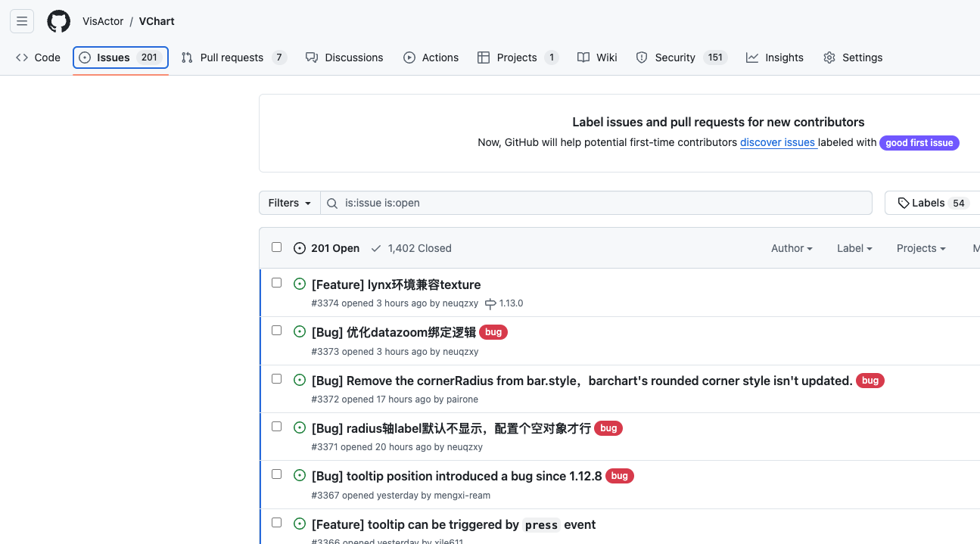Open the VChart repository link
The height and width of the screenshot is (544, 980).
point(157,21)
